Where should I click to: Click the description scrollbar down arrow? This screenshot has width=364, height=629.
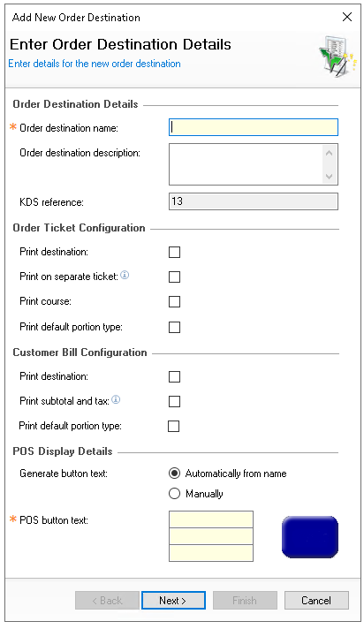click(x=329, y=176)
